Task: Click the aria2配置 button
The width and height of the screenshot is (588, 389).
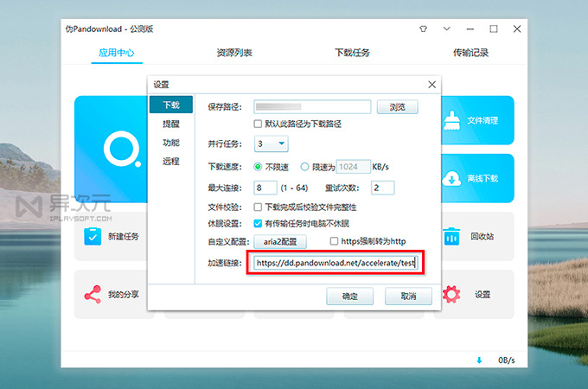Action: [x=280, y=242]
